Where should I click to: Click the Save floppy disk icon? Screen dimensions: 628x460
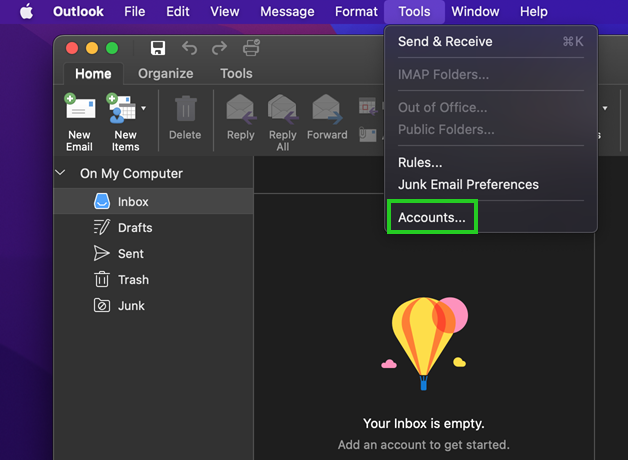[158, 48]
